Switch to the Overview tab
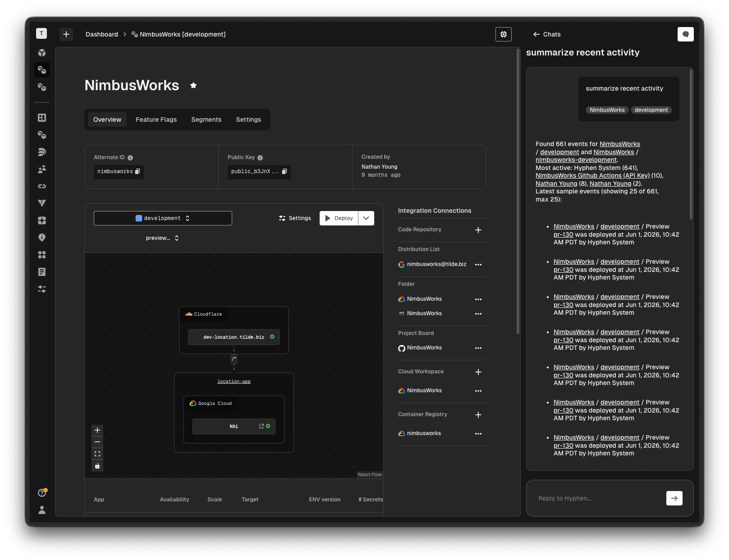This screenshot has height=560, width=729. 107,119
